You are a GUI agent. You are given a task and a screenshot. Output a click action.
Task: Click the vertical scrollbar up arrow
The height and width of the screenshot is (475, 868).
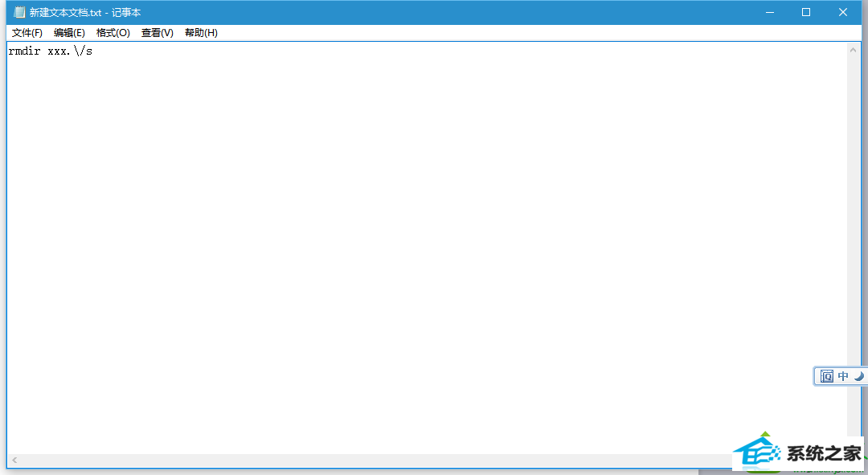853,50
